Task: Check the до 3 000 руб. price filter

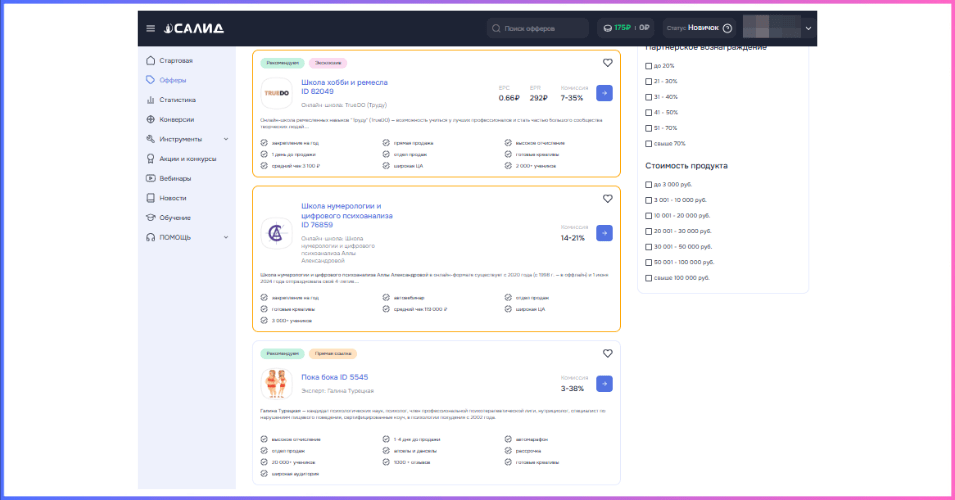Action: coord(648,185)
